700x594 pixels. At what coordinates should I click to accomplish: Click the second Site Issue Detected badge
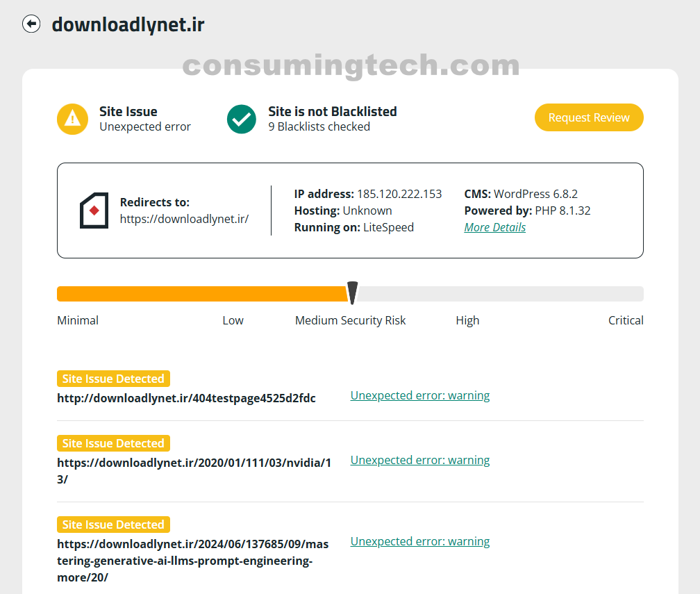113,443
